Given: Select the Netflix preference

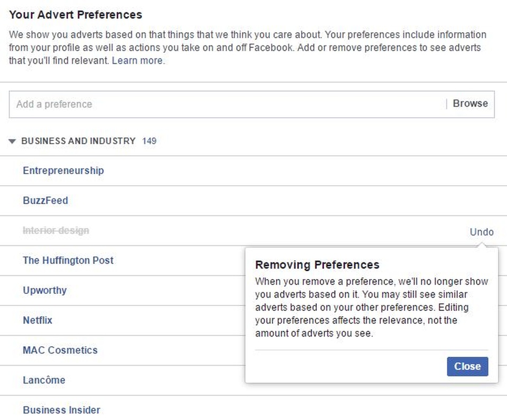Looking at the screenshot, I should coord(37,320).
